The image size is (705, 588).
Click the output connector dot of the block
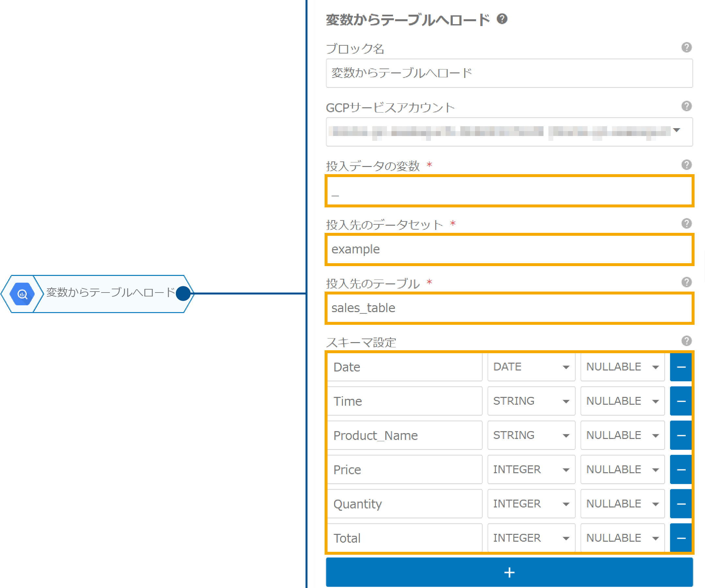(x=183, y=294)
